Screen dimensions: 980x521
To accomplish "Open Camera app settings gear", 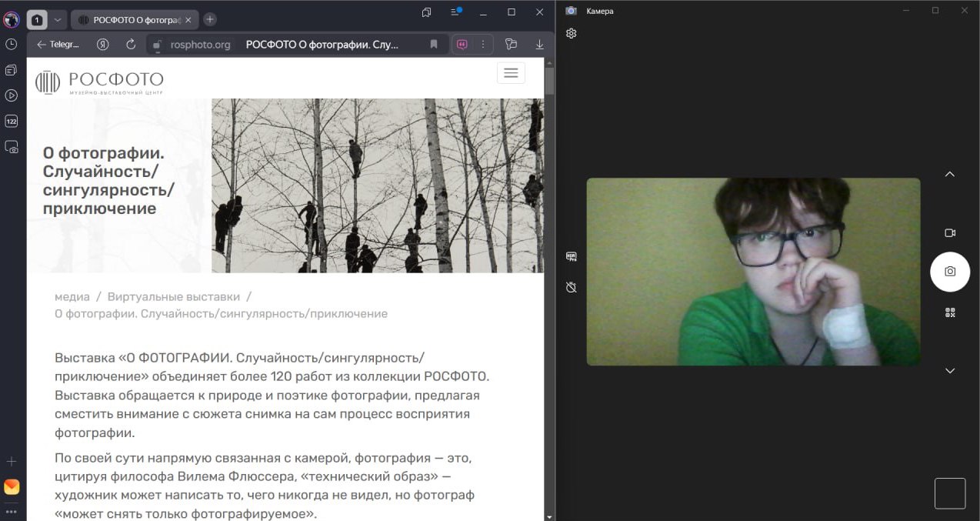I will click(571, 34).
